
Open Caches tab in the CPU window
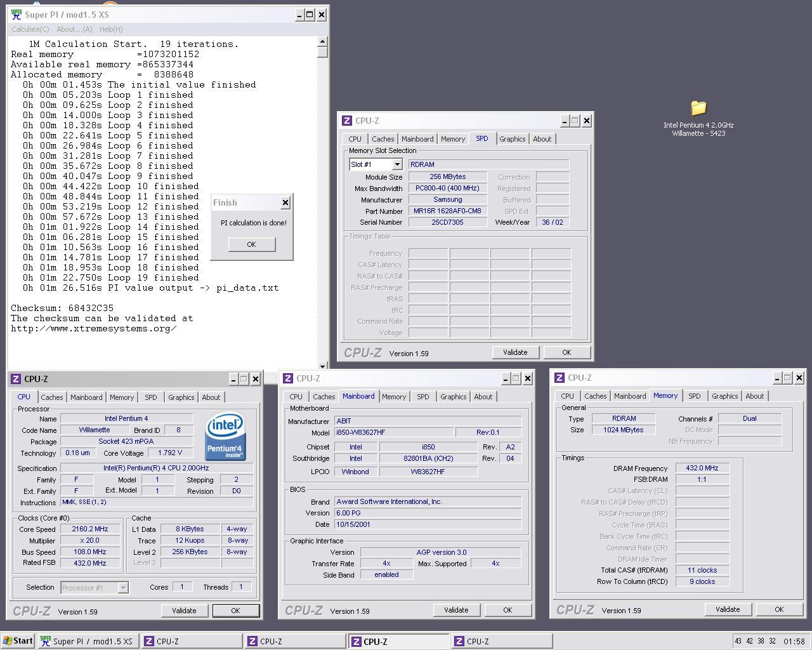pyautogui.click(x=52, y=397)
